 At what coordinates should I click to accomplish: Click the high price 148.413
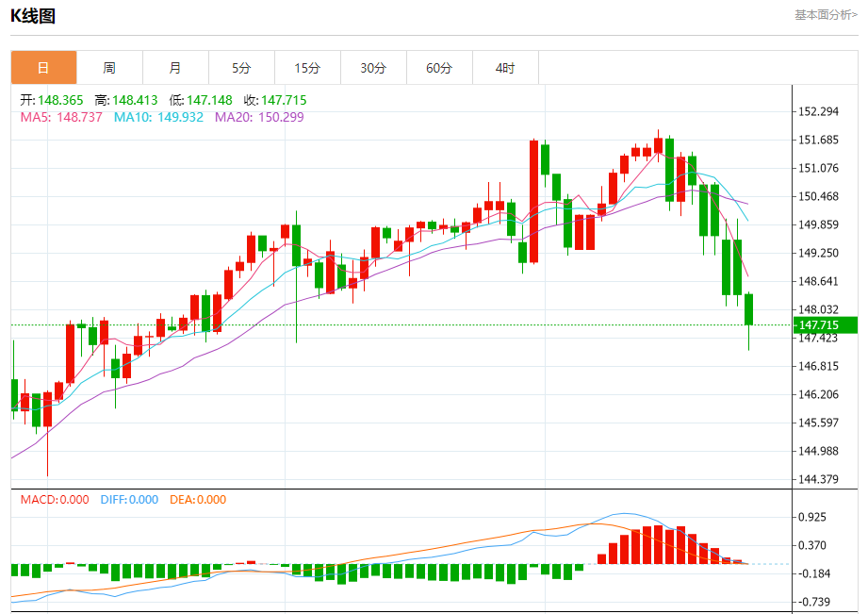(135, 100)
